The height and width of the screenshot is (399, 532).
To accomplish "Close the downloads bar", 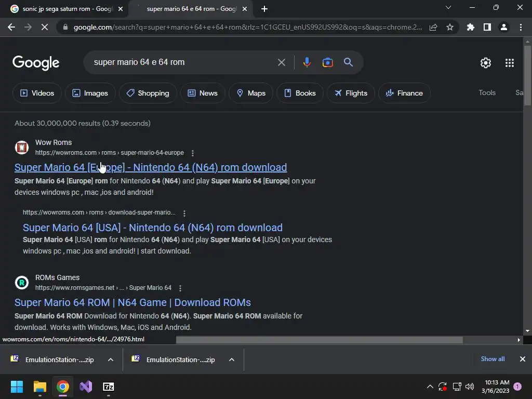I will coord(523,359).
